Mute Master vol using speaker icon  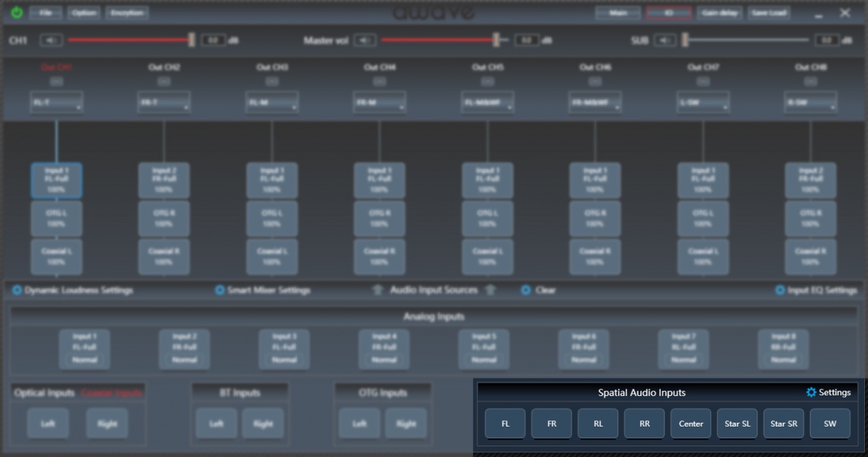coord(364,40)
